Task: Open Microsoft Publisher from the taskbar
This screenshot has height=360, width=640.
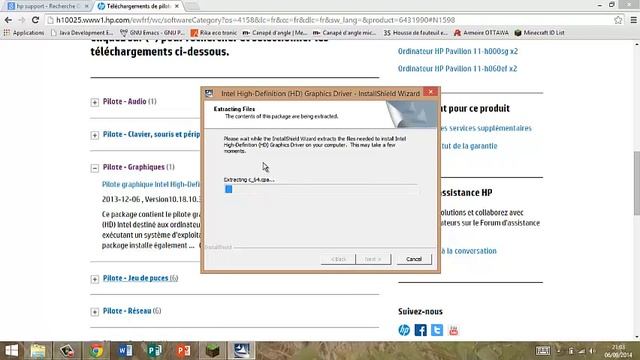Action: tap(155, 351)
